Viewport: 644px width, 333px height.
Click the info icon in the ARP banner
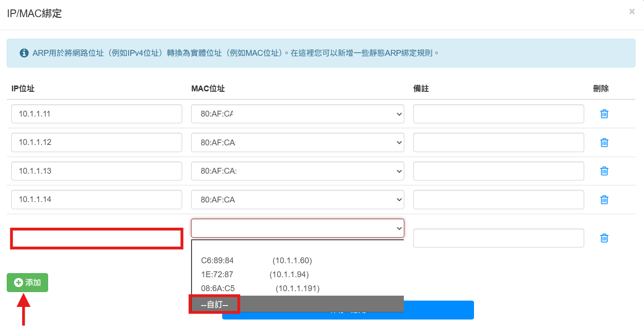click(24, 53)
